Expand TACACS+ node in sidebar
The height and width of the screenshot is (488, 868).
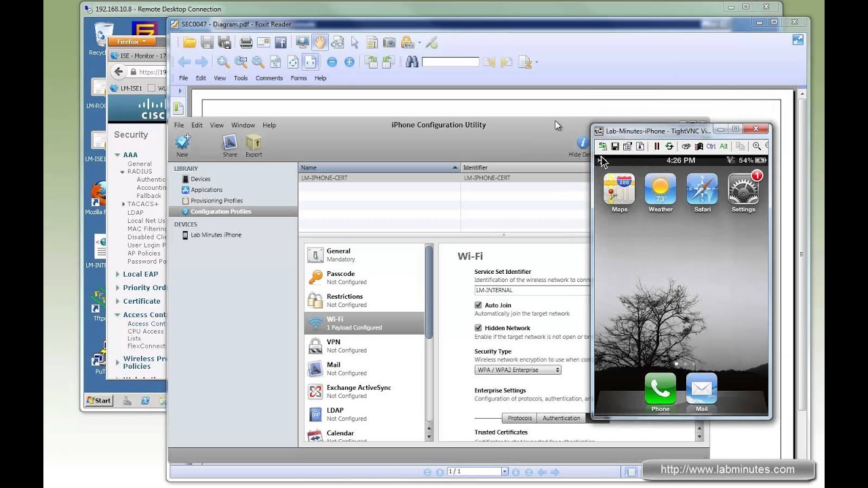123,204
